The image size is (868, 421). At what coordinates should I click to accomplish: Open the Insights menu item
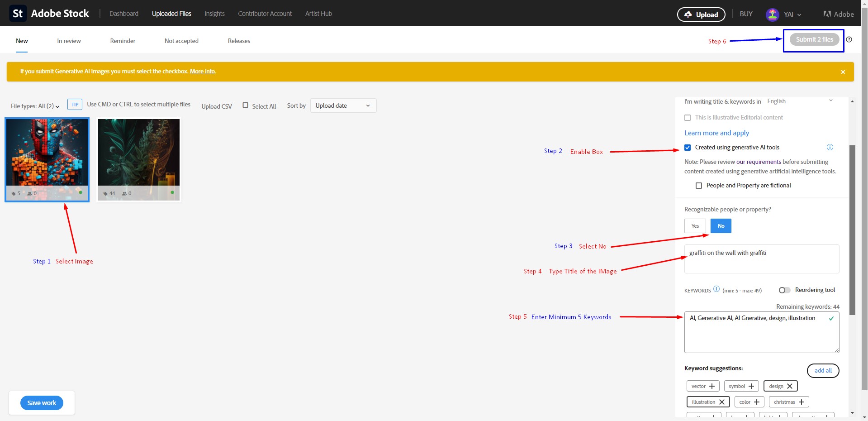pos(214,14)
